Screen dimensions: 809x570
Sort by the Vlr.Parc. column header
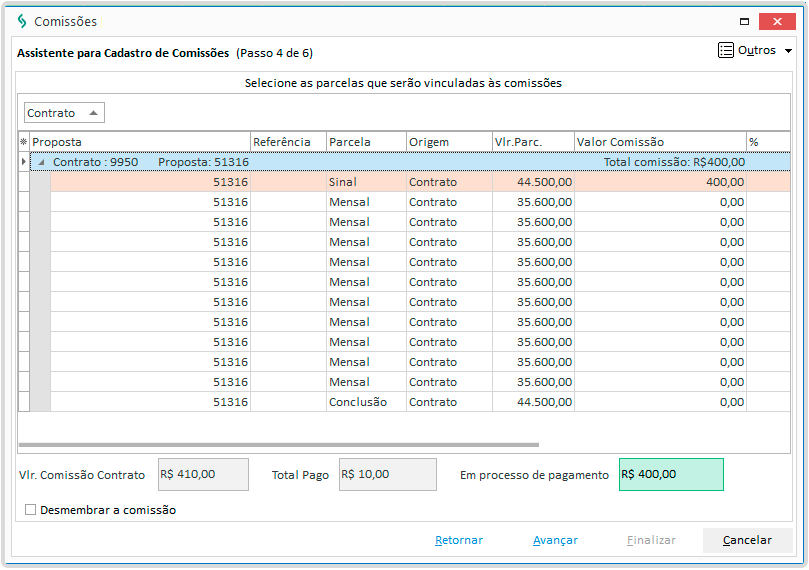[533, 142]
